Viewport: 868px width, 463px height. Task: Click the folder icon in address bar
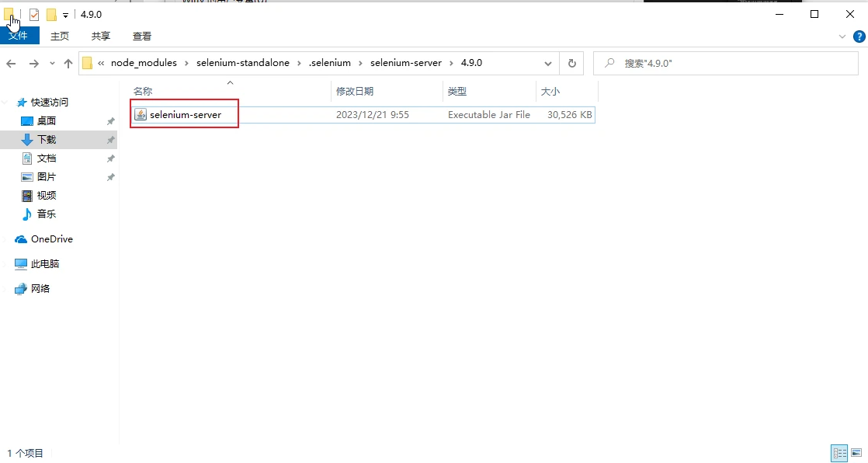(87, 63)
